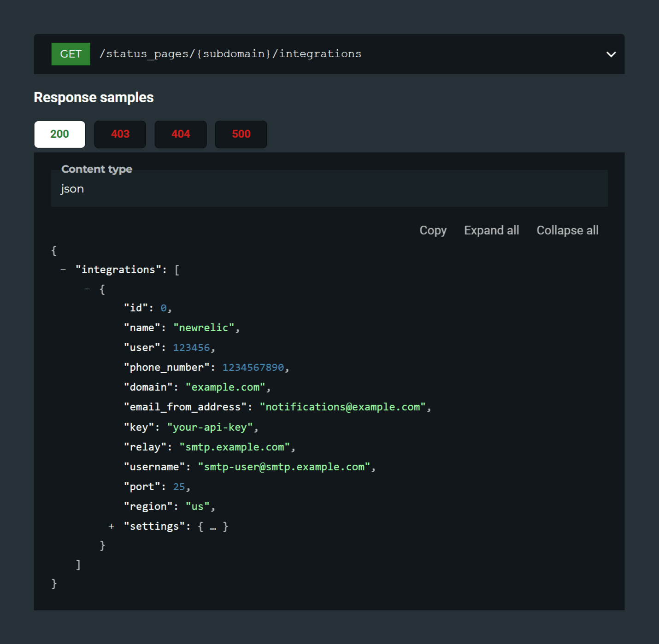659x644 pixels.
Task: Click the endpoint path text
Action: [x=230, y=54]
